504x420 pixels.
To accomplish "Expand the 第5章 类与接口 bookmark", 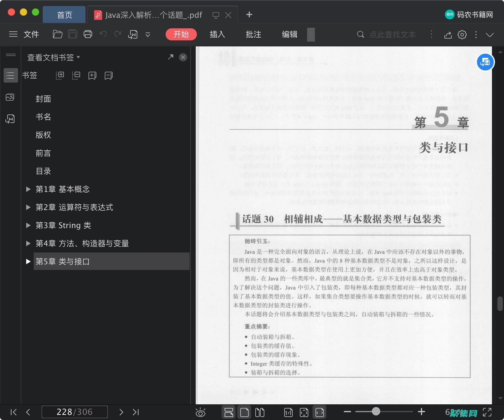I will (28, 262).
